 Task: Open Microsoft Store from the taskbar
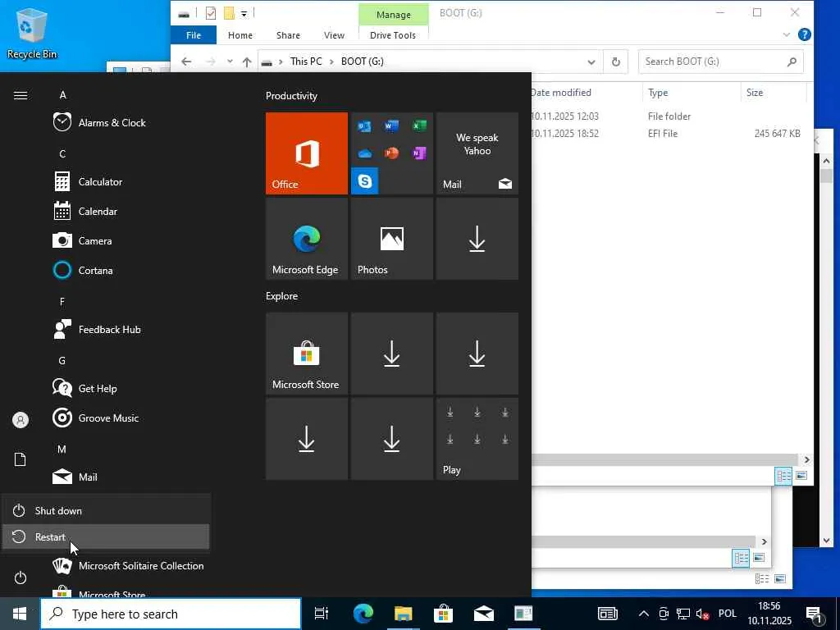pyautogui.click(x=443, y=614)
